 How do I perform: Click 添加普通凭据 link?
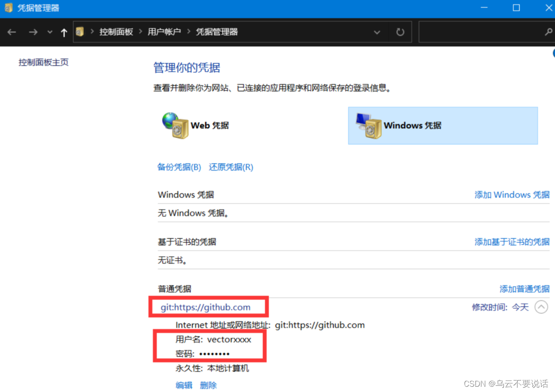[525, 289]
